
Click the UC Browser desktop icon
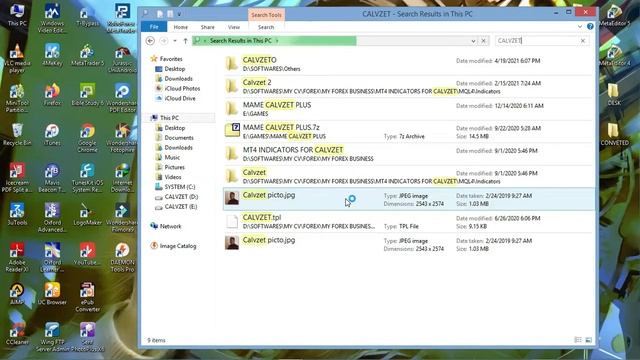(x=52, y=294)
